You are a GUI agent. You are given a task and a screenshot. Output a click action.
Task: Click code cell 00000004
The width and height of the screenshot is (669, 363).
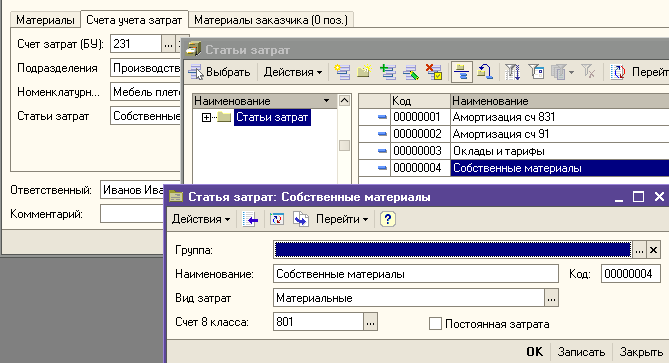pyautogui.click(x=420, y=168)
